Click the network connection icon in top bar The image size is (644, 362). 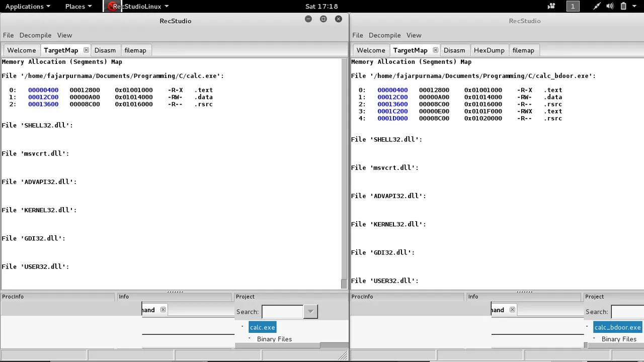[597, 6]
